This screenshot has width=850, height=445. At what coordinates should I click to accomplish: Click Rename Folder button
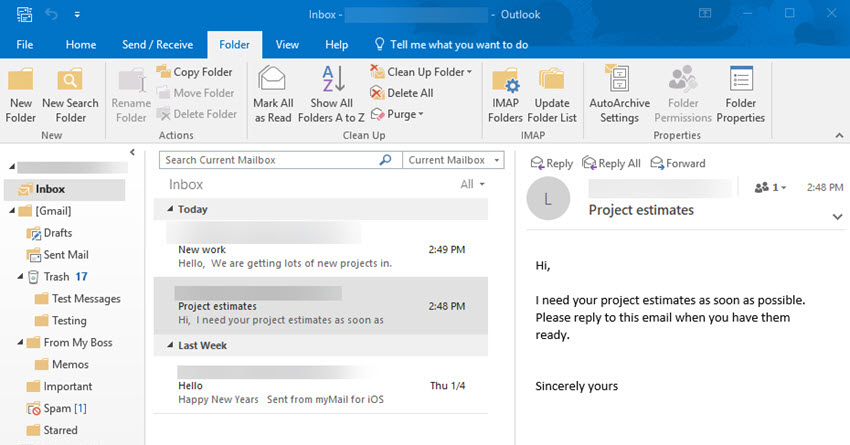131,95
